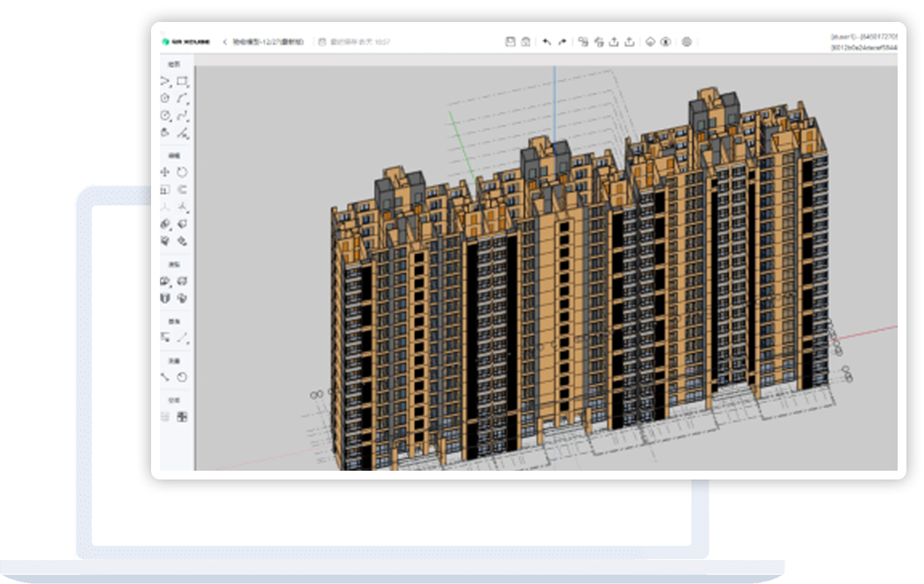Pick the arc drawing tool
Image resolution: width=924 pixels, height=584 pixels.
pos(182,98)
